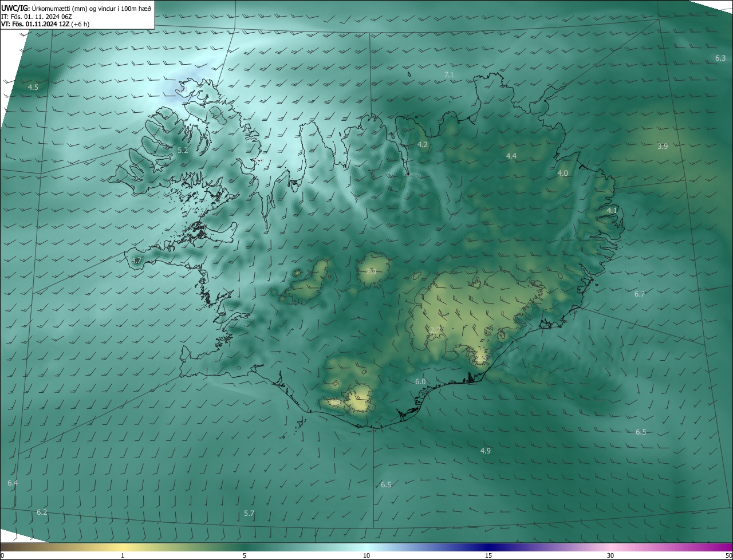Screen dimensions: 733x560
Task: Click the 4.0 value on the map
Action: [563, 173]
